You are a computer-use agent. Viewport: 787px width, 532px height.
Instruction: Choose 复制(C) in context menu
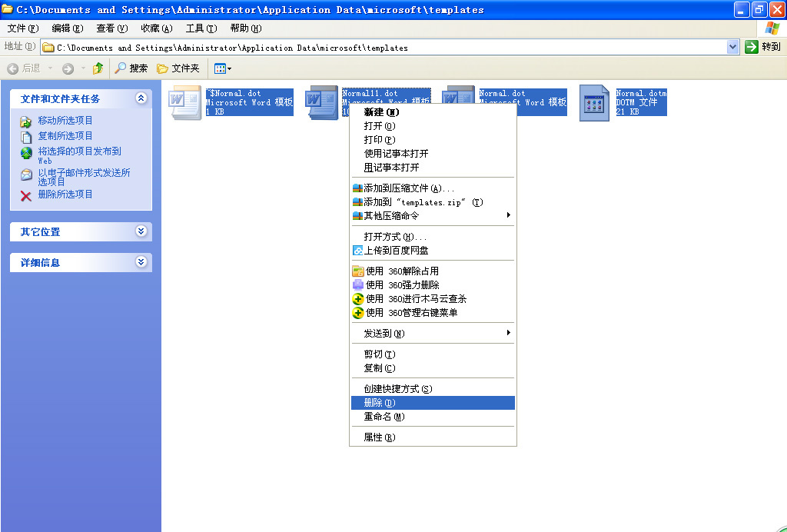(x=433, y=368)
